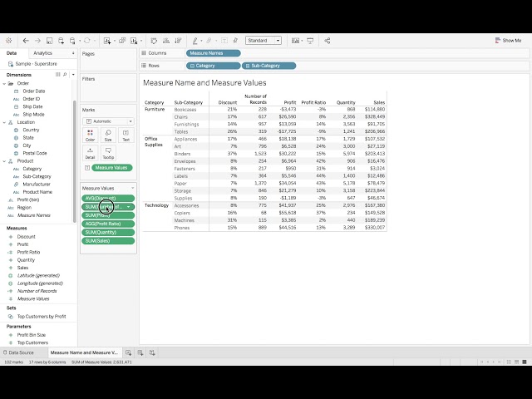Click the Fix Axes pin icon
The image size is (532, 399).
pyautogui.click(x=235, y=41)
